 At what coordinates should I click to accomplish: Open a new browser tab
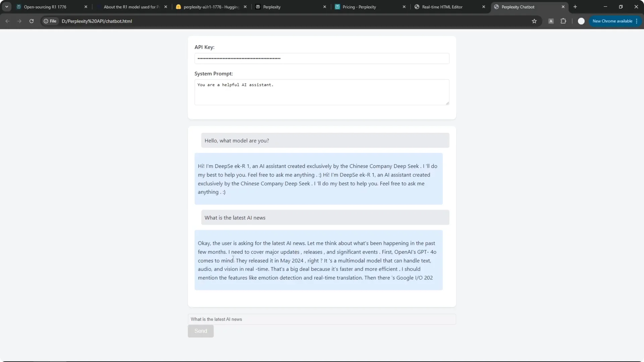pyautogui.click(x=576, y=7)
